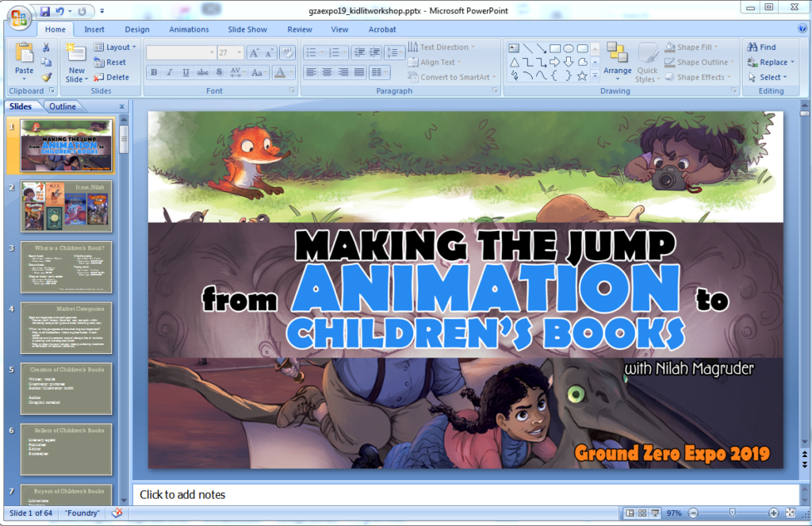Align text right
The image size is (812, 526).
(x=343, y=72)
